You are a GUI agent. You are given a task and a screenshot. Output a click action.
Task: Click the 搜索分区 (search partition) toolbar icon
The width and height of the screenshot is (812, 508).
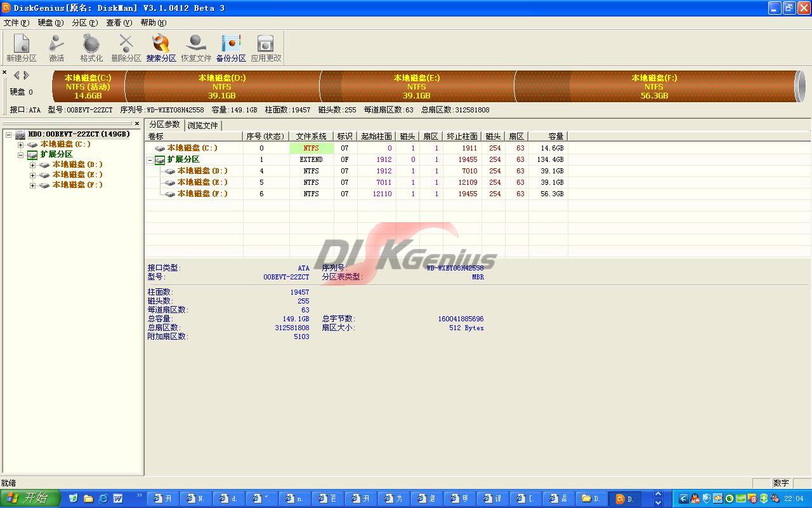[161, 48]
